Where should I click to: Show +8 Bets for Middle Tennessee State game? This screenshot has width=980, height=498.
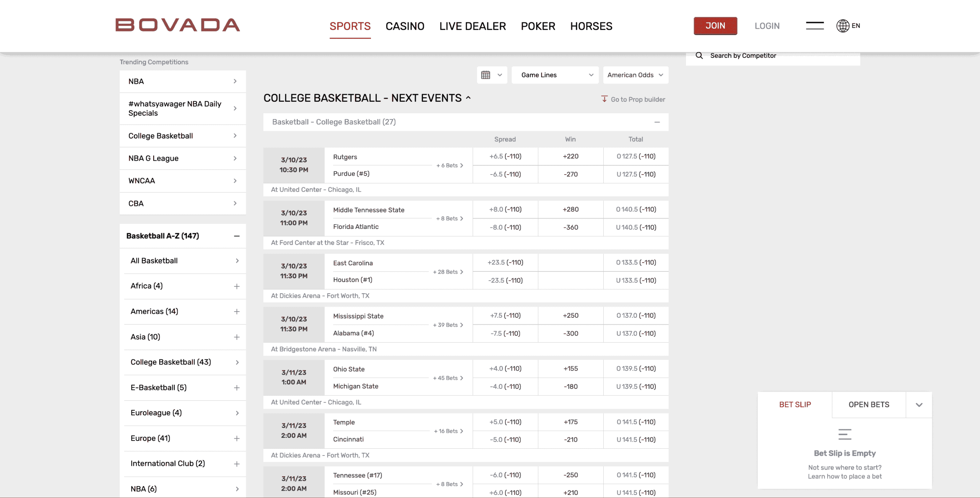(449, 219)
